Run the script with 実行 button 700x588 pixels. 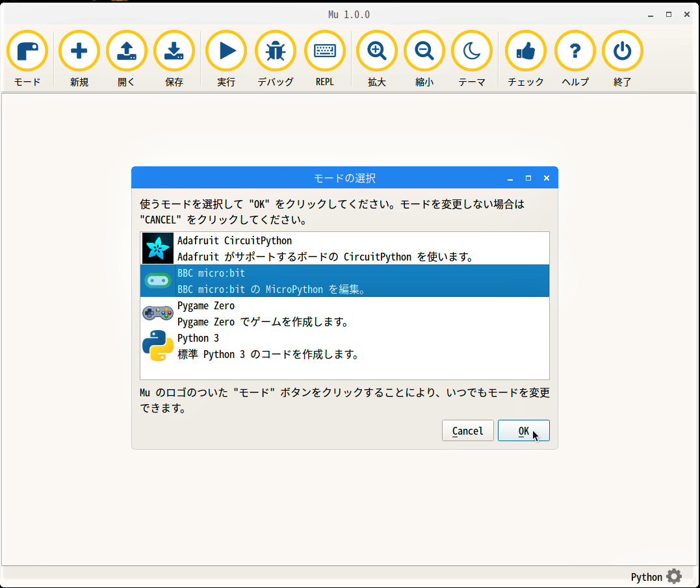point(226,59)
